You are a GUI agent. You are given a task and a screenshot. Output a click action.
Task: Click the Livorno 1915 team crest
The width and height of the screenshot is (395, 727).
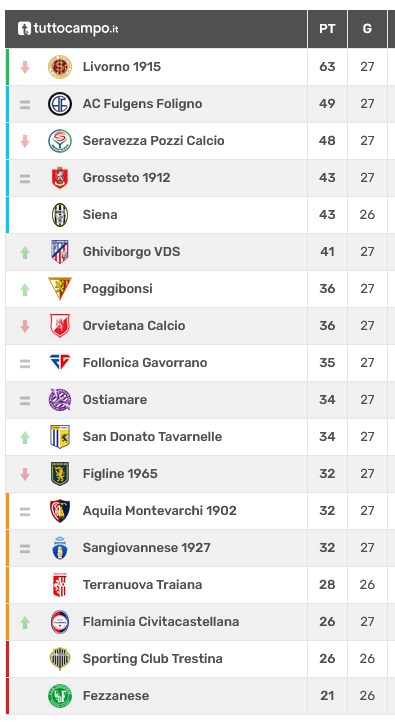coord(60,67)
